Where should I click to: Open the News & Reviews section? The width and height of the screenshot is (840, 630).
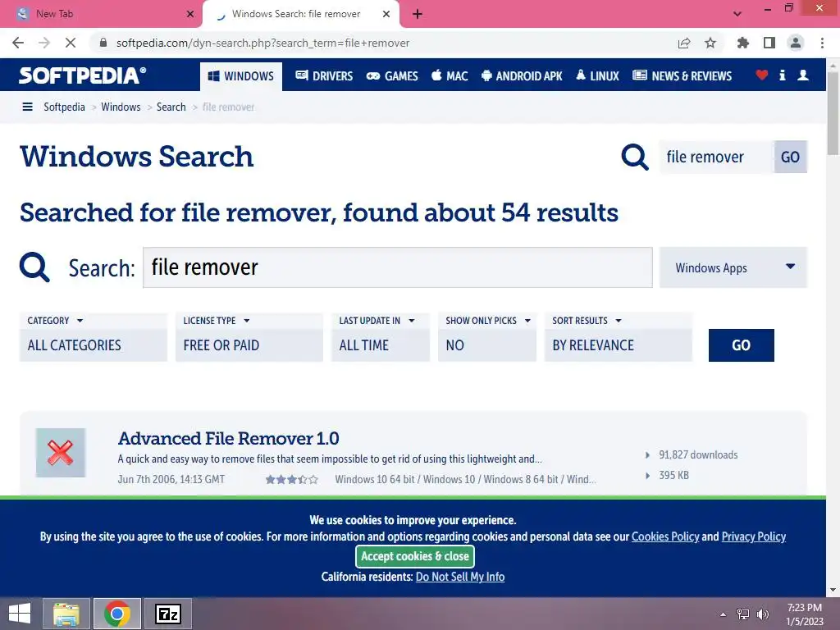tap(682, 75)
